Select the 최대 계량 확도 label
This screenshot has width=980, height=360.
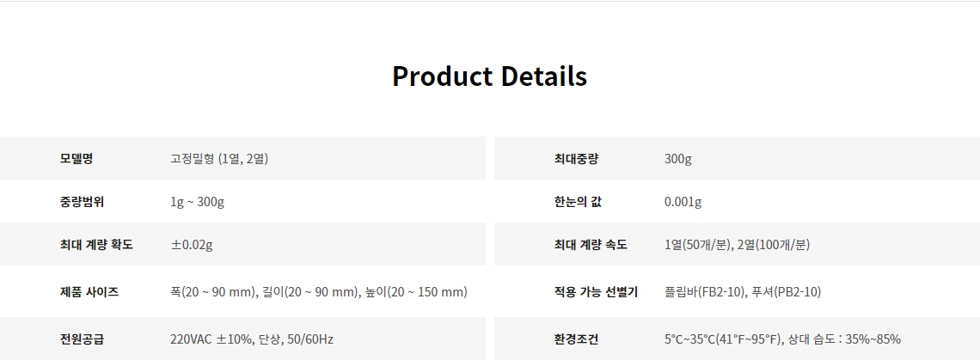pyautogui.click(x=96, y=244)
